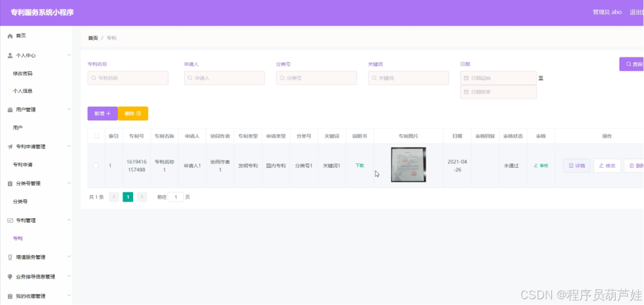Click the patent image thumbnail
This screenshot has height=305, width=644.
click(x=408, y=165)
